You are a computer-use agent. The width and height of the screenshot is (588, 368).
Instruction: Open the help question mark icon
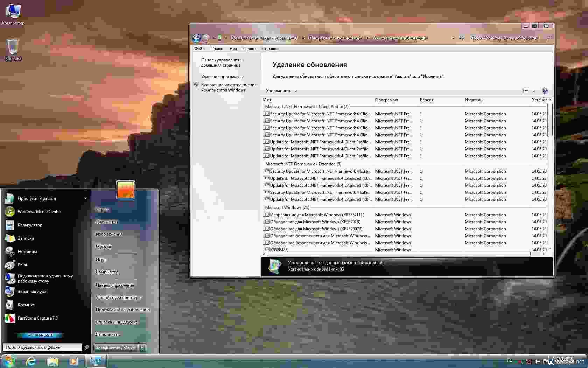(x=545, y=91)
